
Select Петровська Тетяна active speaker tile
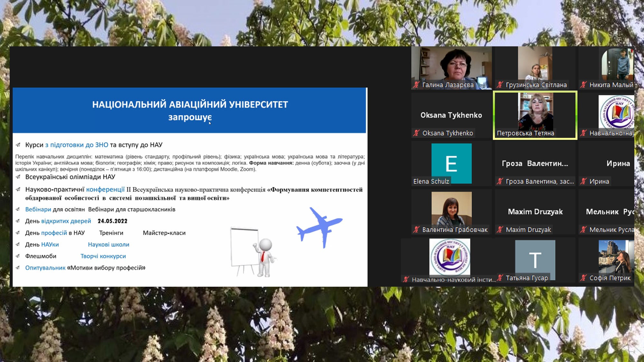click(x=535, y=115)
